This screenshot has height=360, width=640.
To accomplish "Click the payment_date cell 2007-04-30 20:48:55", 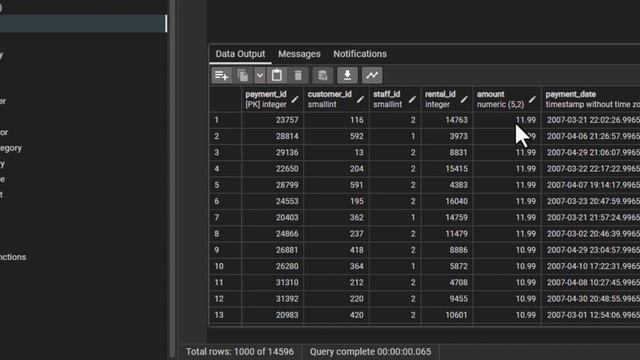I will pos(591,299).
